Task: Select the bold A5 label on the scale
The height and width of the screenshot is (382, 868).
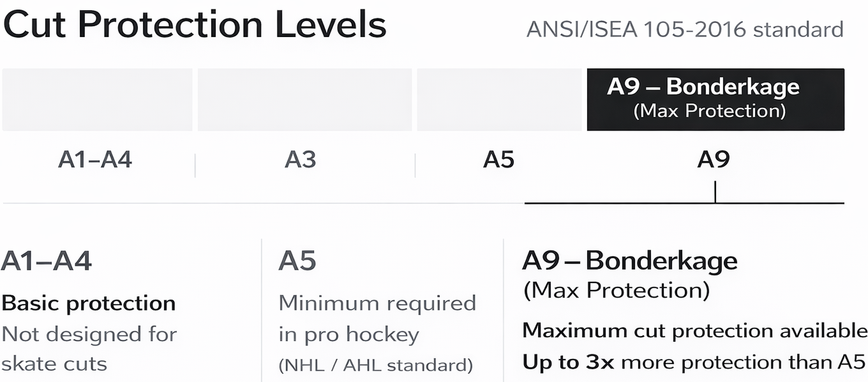Action: point(498,159)
